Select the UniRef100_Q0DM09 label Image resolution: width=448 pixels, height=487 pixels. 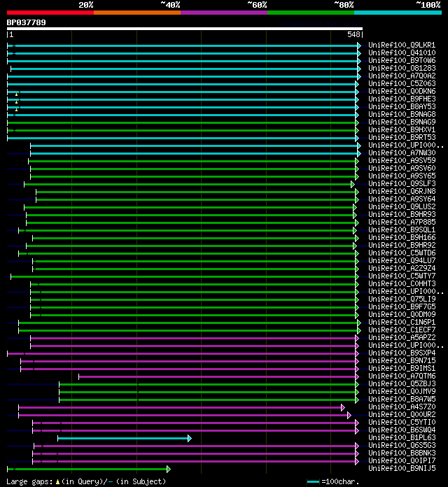tap(402, 314)
